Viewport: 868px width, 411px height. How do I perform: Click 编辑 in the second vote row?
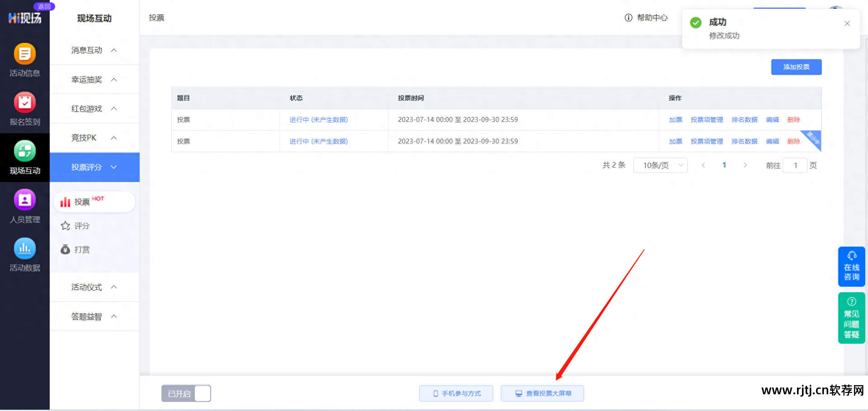(x=772, y=141)
